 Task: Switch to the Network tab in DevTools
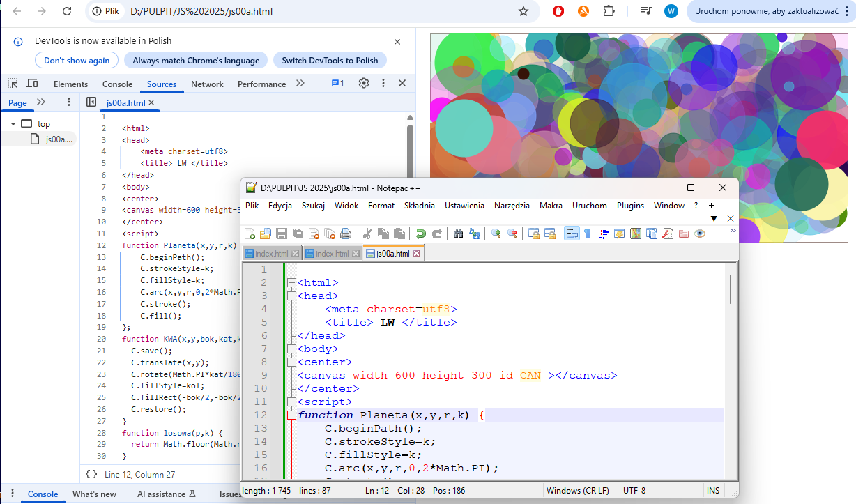point(207,84)
